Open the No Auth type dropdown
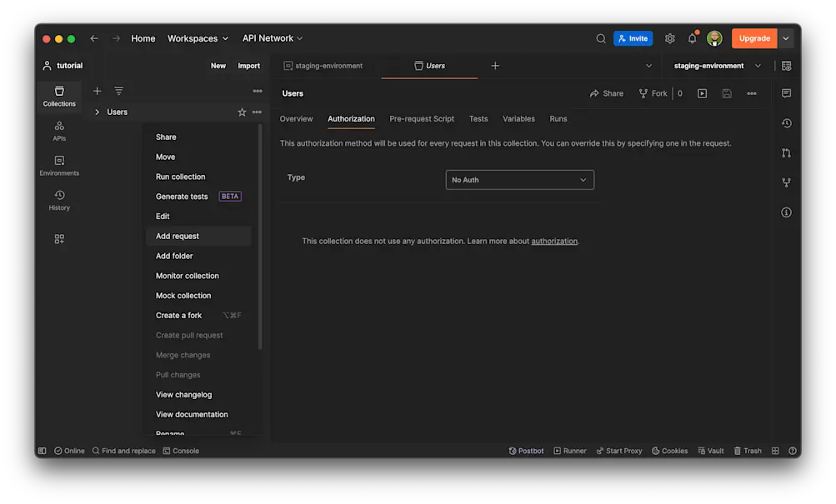Image resolution: width=836 pixels, height=504 pixels. [519, 179]
